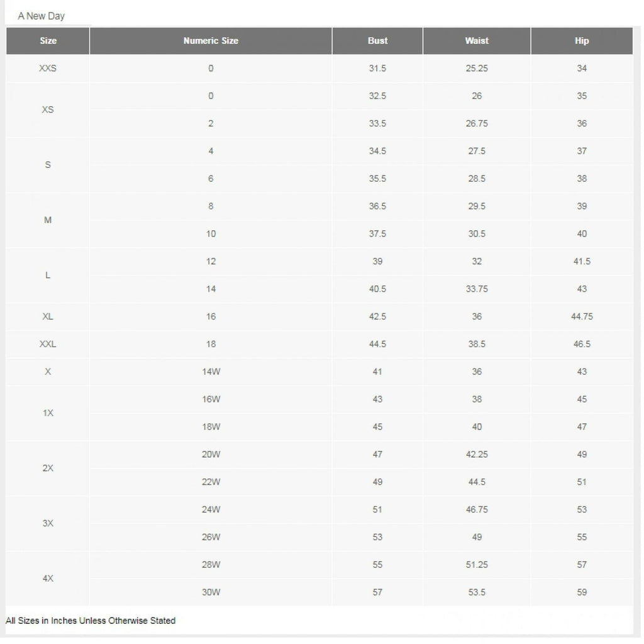
Task: Select bust value 44.5 cell
Action: tap(377, 344)
